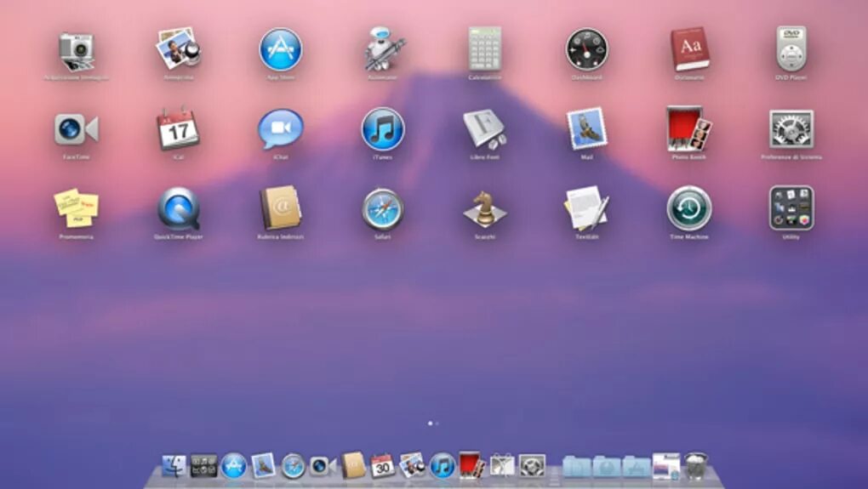Open the document stack beside the Trash
Image resolution: width=868 pixels, height=489 pixels.
coord(666,466)
